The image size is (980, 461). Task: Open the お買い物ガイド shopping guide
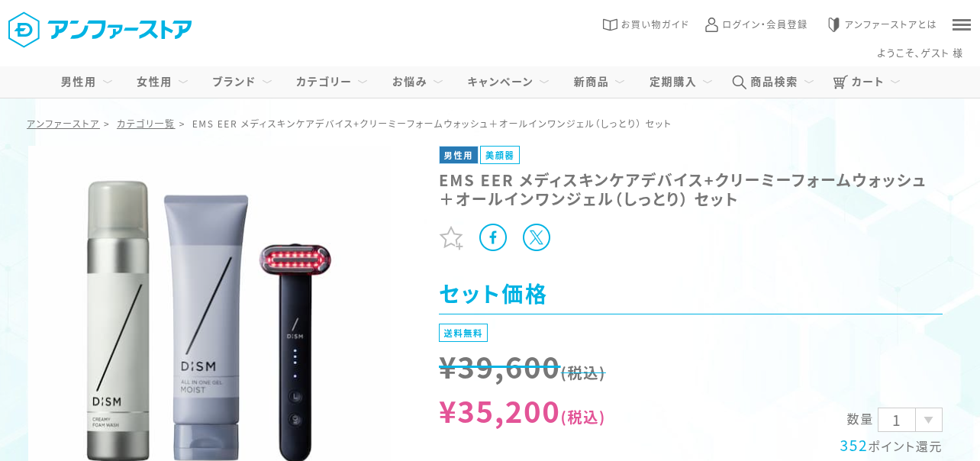pyautogui.click(x=646, y=24)
